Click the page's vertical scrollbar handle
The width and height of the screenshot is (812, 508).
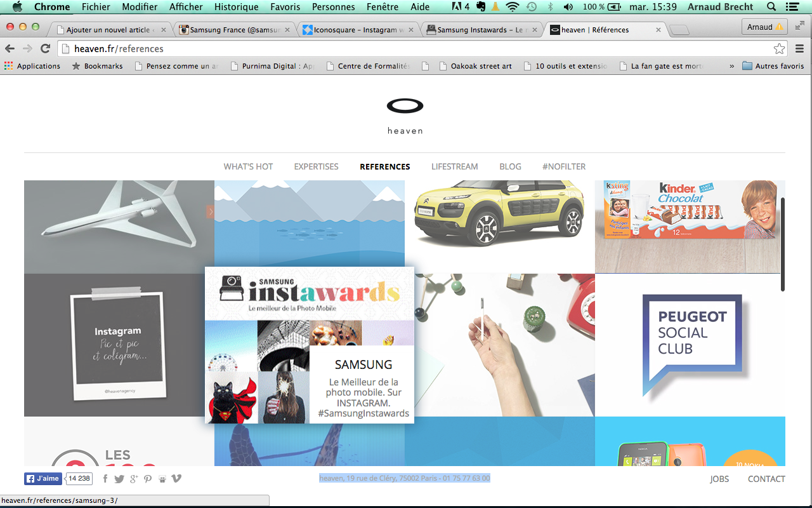coord(783,244)
